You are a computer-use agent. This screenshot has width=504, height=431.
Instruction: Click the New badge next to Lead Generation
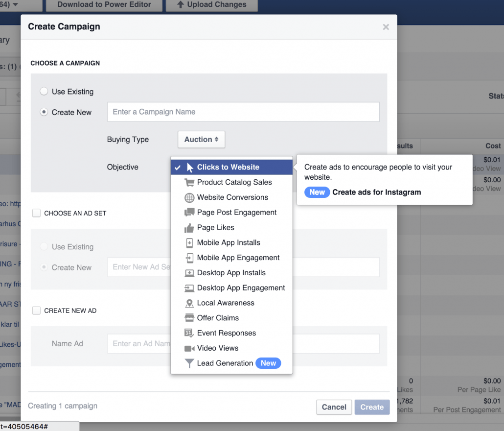[x=268, y=363]
